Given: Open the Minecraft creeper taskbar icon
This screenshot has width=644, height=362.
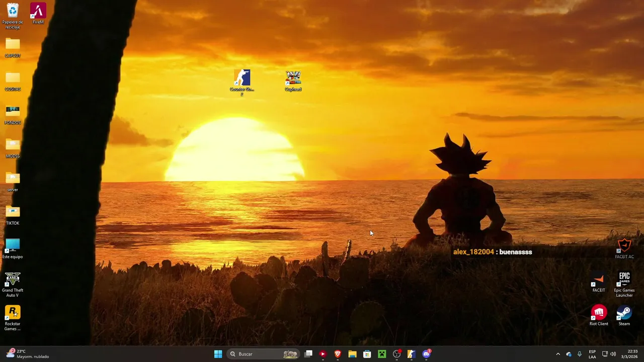Looking at the screenshot, I should (382, 354).
